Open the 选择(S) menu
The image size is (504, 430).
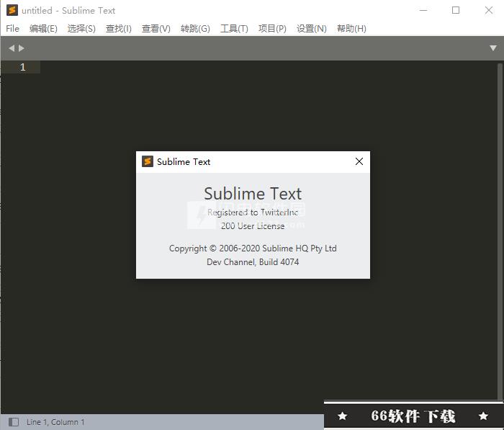81,29
